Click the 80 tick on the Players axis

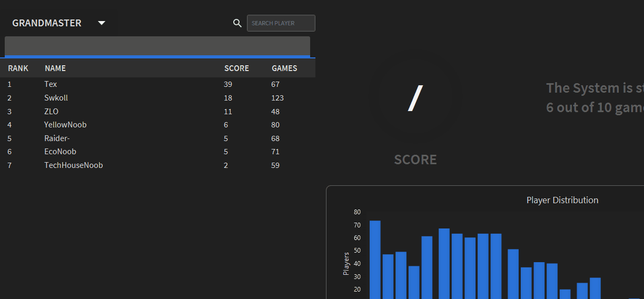click(357, 212)
